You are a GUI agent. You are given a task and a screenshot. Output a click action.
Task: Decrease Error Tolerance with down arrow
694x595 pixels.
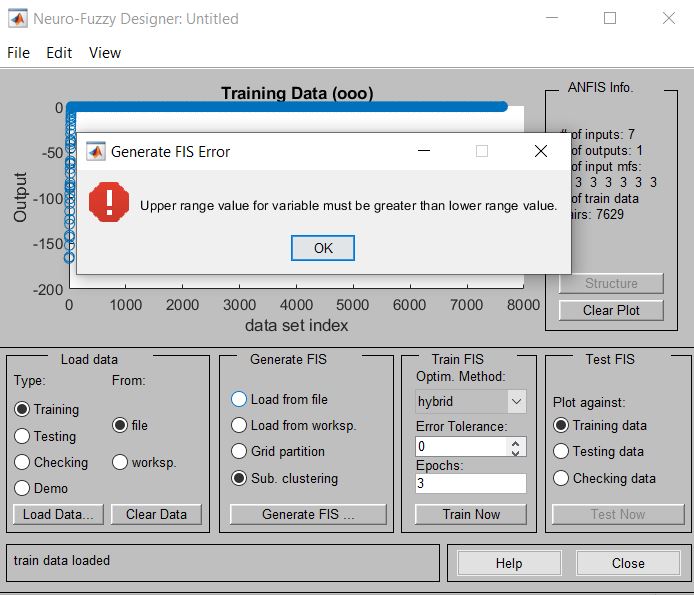515,452
